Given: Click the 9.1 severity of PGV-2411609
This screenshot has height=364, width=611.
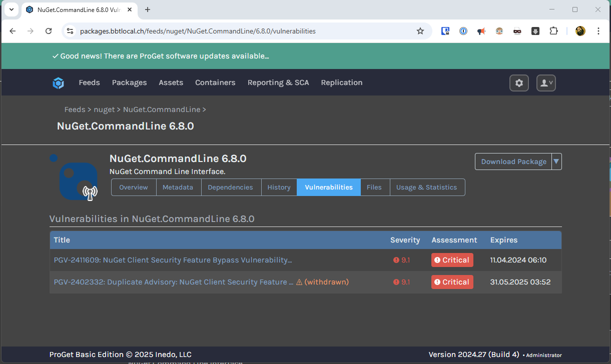Looking at the screenshot, I should pos(402,260).
